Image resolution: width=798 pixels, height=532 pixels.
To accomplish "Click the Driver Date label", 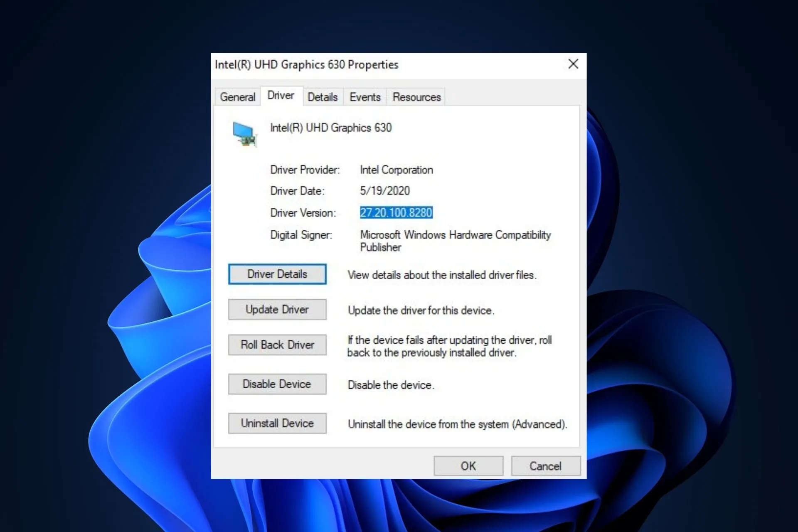I will [x=298, y=191].
